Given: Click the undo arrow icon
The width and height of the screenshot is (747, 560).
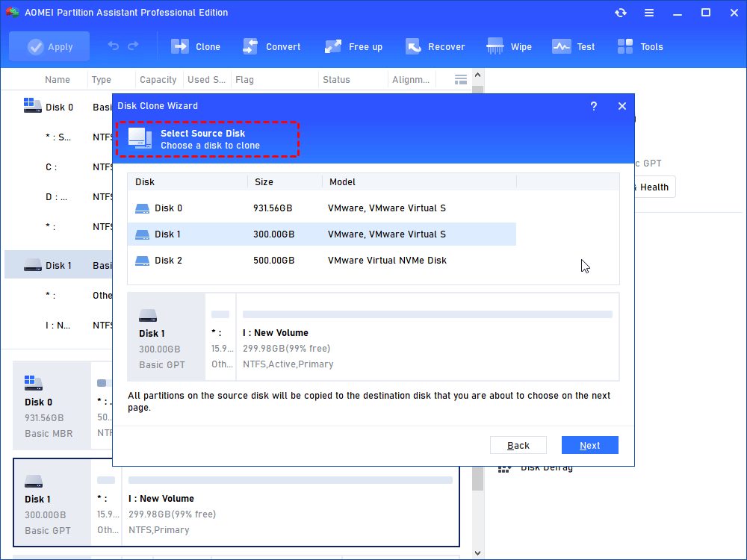Looking at the screenshot, I should pos(114,46).
